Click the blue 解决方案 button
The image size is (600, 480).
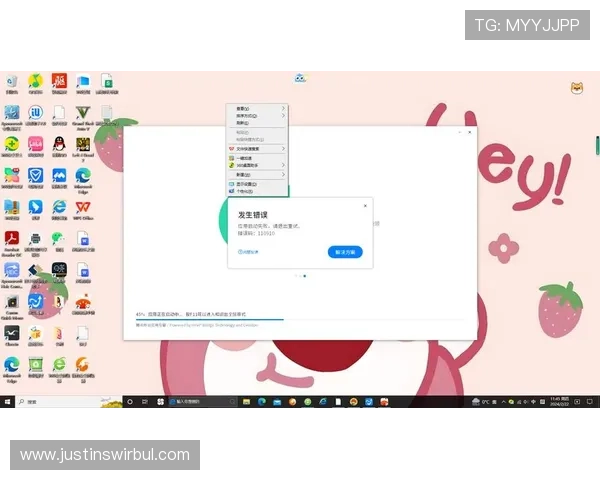tap(345, 252)
